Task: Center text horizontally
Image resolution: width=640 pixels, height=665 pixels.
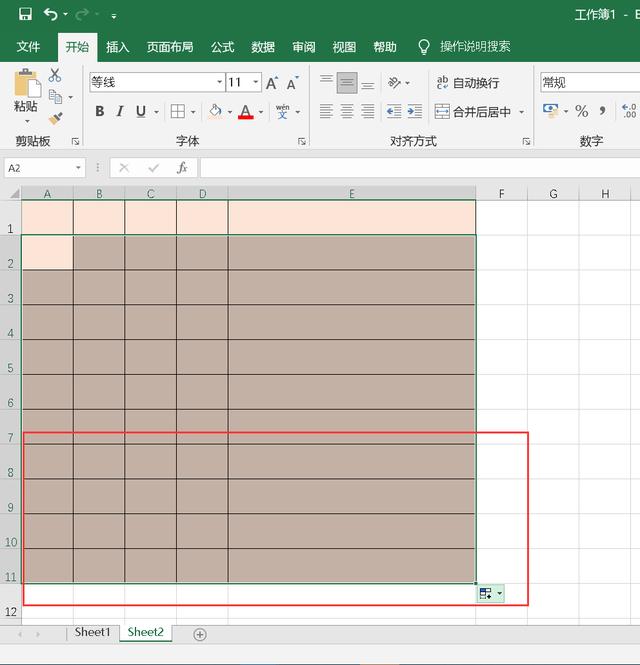Action: [x=347, y=112]
